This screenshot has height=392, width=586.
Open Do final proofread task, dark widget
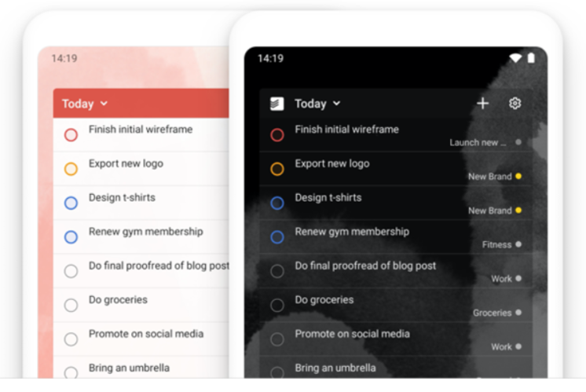(x=365, y=266)
